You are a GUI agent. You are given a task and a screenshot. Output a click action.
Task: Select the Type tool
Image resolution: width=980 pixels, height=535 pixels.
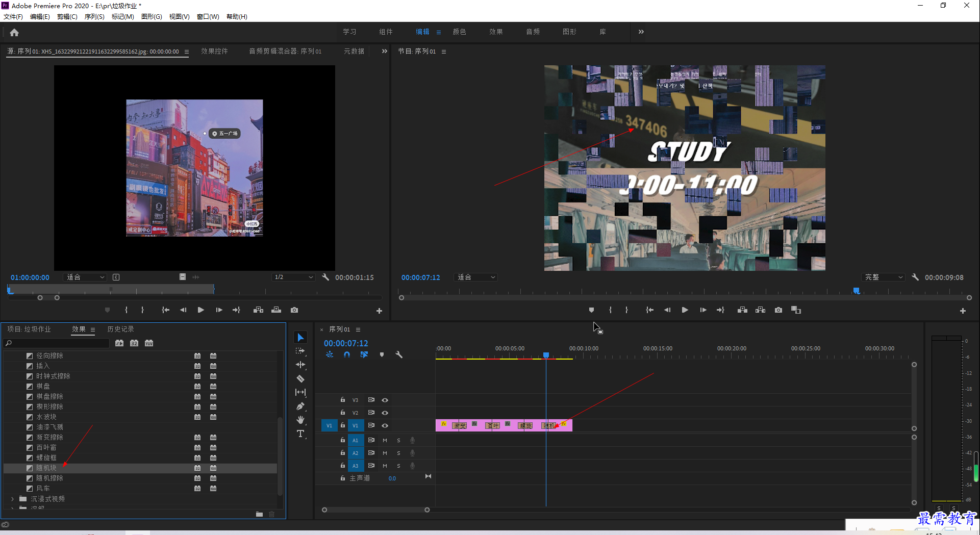click(300, 434)
